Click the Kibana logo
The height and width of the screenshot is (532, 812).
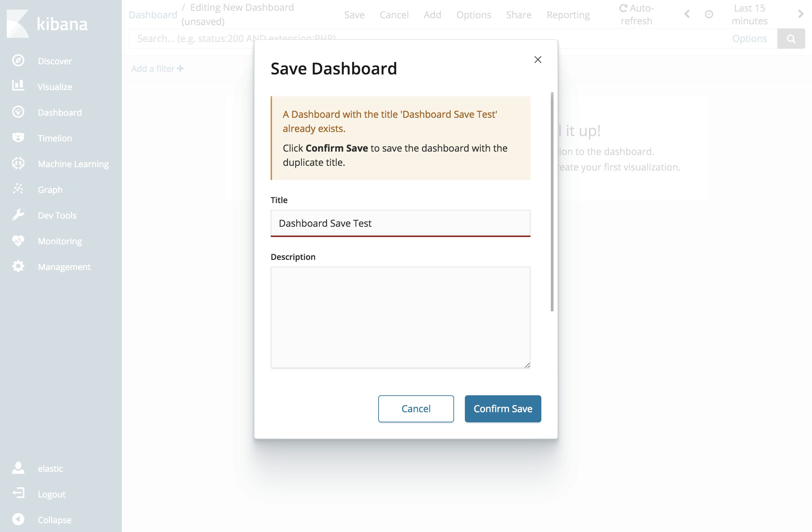(18, 23)
